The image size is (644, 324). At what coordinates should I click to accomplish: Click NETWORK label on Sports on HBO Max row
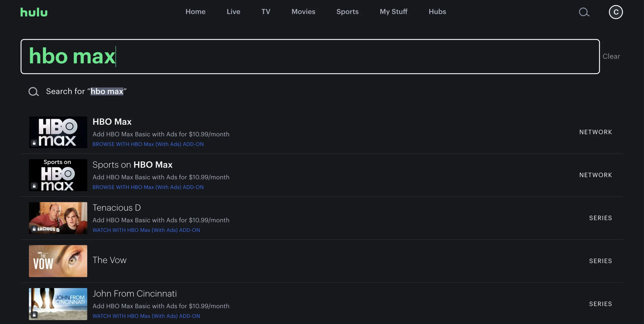pyautogui.click(x=596, y=175)
